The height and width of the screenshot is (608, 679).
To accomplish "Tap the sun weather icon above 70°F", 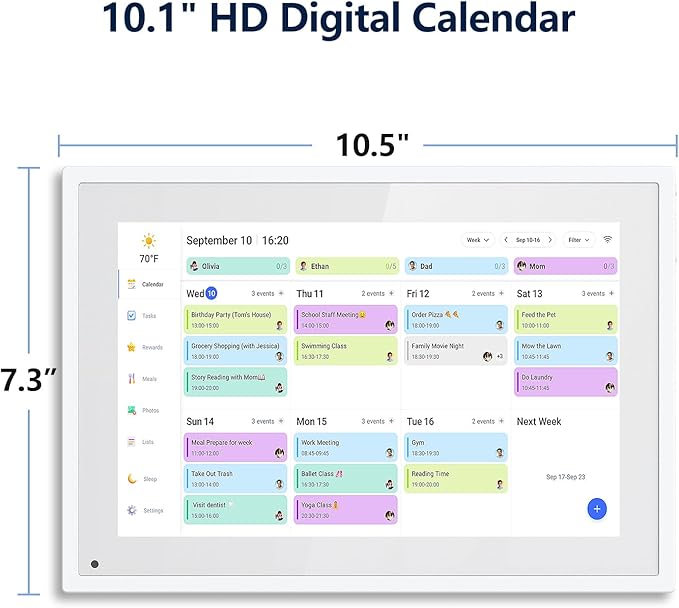I will tap(149, 241).
